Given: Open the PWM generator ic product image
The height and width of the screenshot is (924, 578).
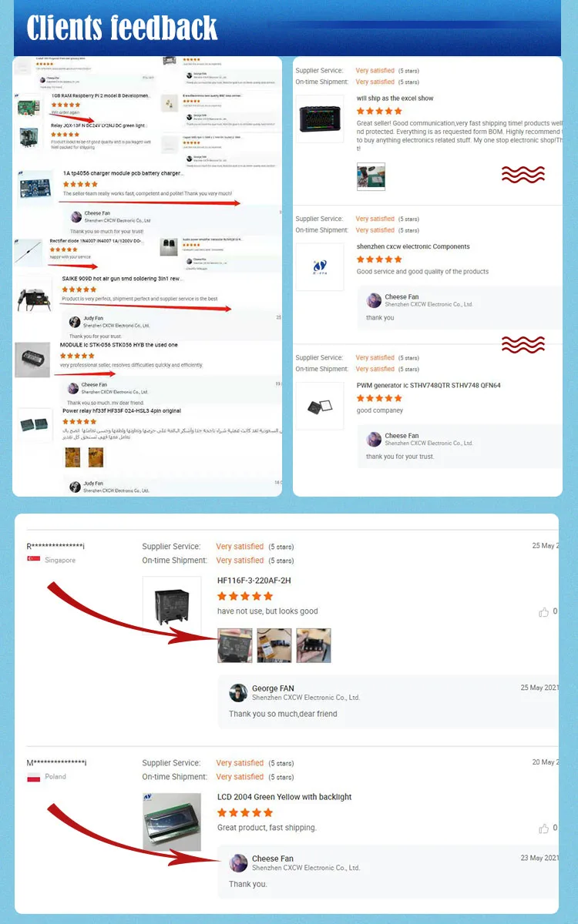Looking at the screenshot, I should [319, 405].
